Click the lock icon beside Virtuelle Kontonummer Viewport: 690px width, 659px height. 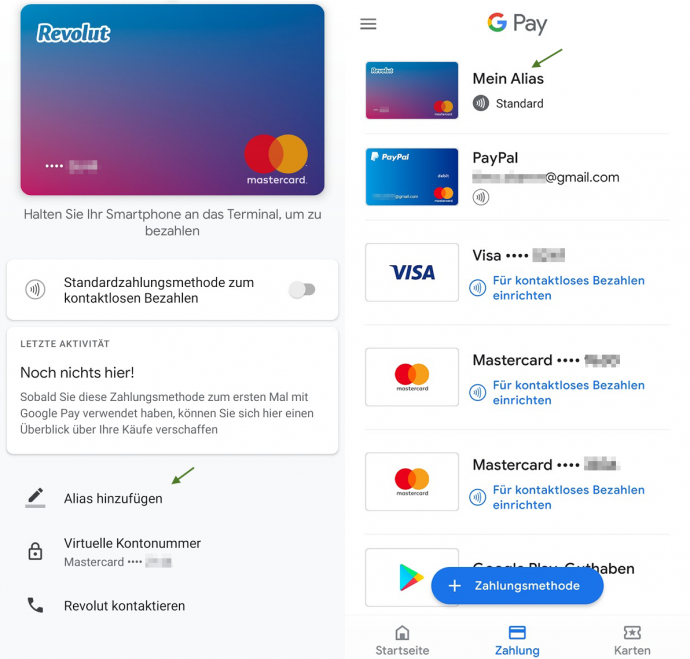click(x=35, y=551)
